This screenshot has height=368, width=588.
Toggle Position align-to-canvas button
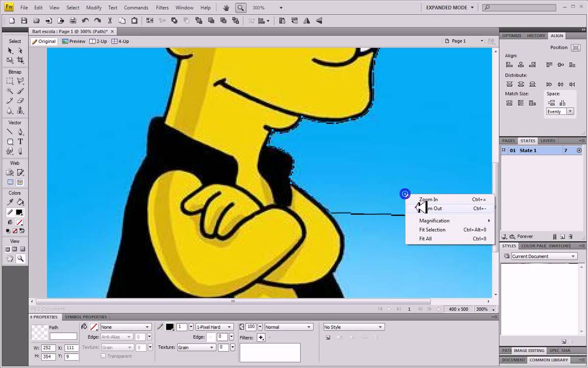pyautogui.click(x=575, y=48)
